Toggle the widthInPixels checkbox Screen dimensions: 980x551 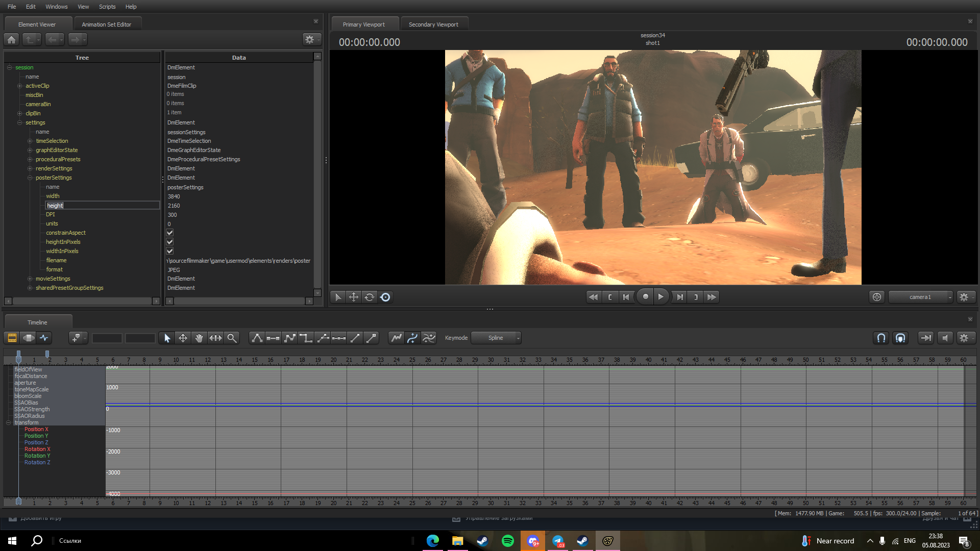pos(170,251)
